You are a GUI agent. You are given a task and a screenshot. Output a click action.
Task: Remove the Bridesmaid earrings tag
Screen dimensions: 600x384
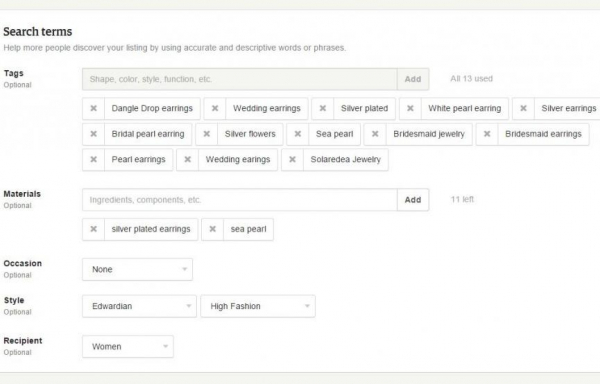point(487,134)
